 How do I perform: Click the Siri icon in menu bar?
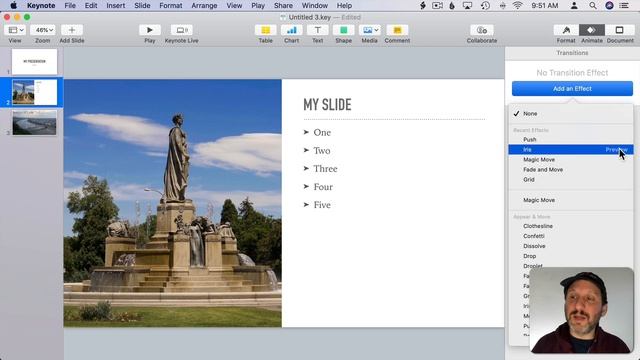click(609, 6)
